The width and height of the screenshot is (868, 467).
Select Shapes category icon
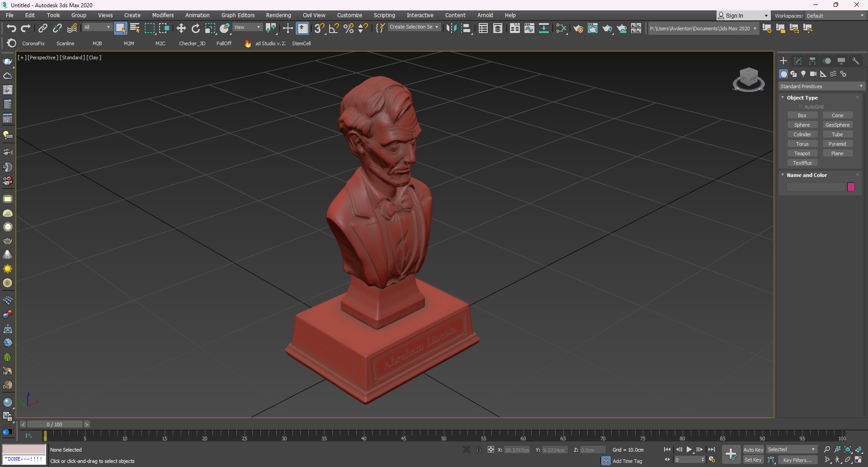coord(793,74)
